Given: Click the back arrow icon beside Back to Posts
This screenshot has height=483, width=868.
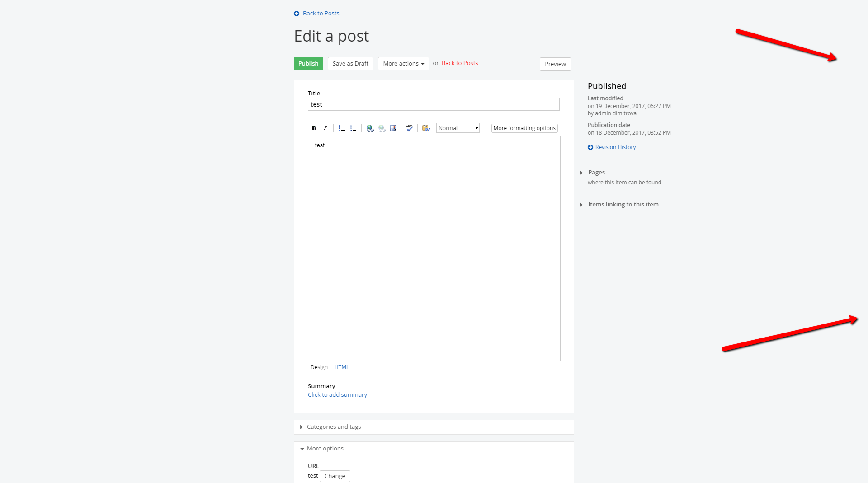Looking at the screenshot, I should pyautogui.click(x=297, y=14).
